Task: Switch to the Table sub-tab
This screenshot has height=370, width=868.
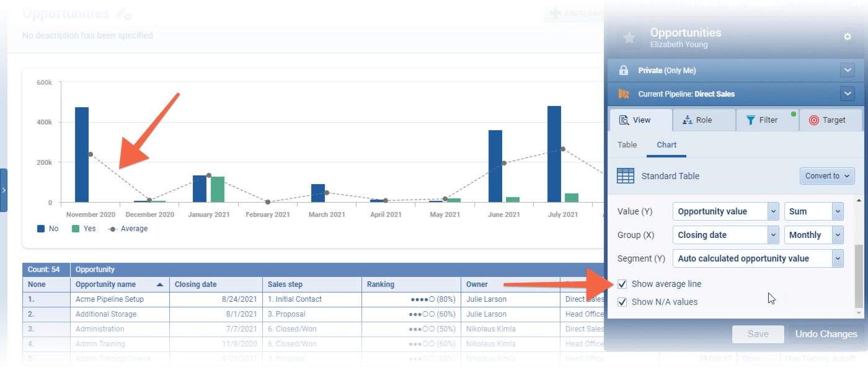Action: (x=627, y=145)
